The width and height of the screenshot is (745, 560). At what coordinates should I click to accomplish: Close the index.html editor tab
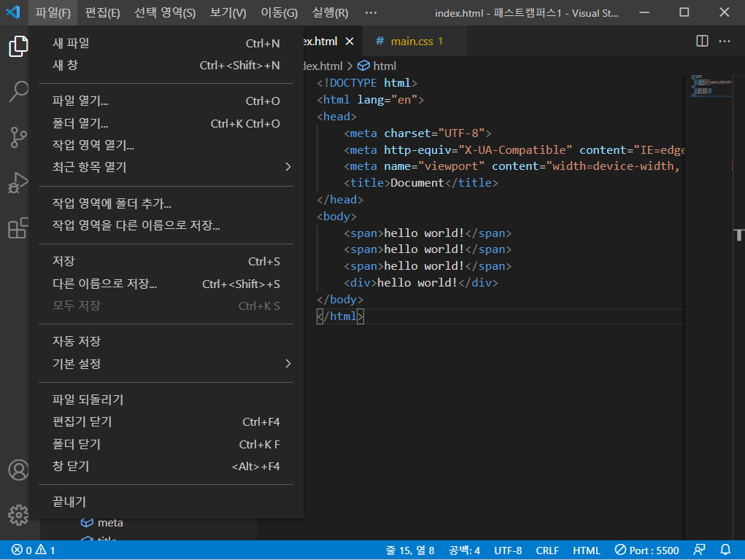[350, 42]
